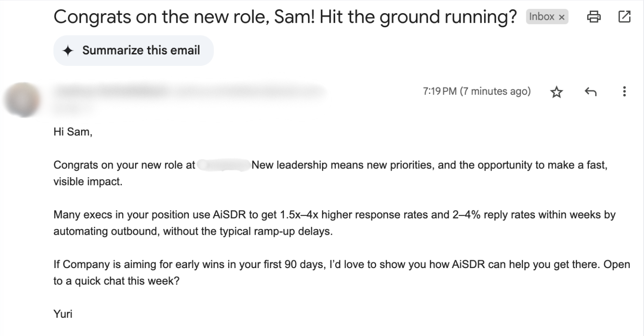Remove the Inbox label with its x
This screenshot has width=644, height=336.
click(x=562, y=17)
